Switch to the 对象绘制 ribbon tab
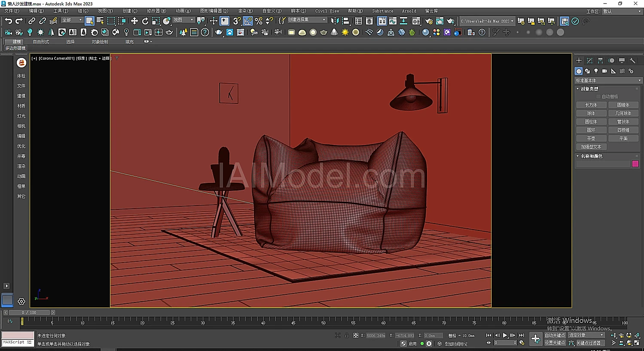The height and width of the screenshot is (351, 644). pos(100,42)
